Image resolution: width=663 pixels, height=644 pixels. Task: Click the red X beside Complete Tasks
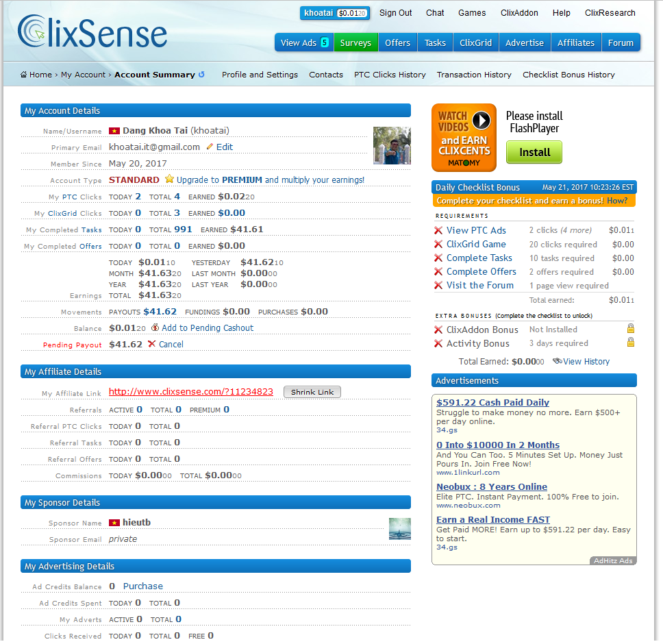(x=438, y=258)
